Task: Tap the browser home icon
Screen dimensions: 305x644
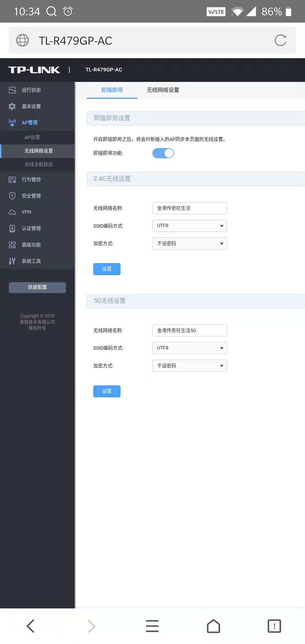Action: 213,626
